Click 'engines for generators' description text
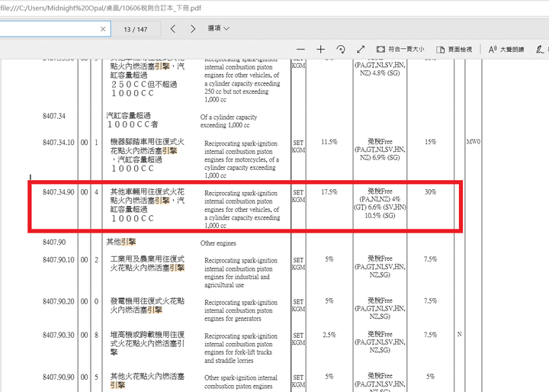This screenshot has width=549, height=392. point(233,319)
